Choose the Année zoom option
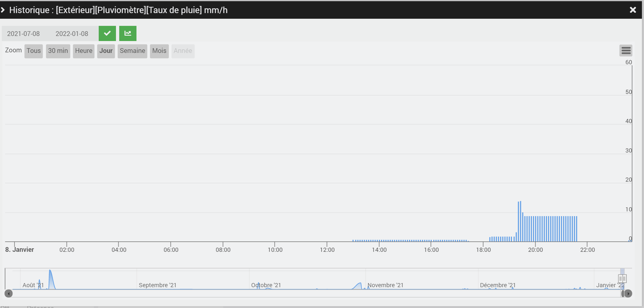This screenshot has width=644, height=308. (x=183, y=51)
